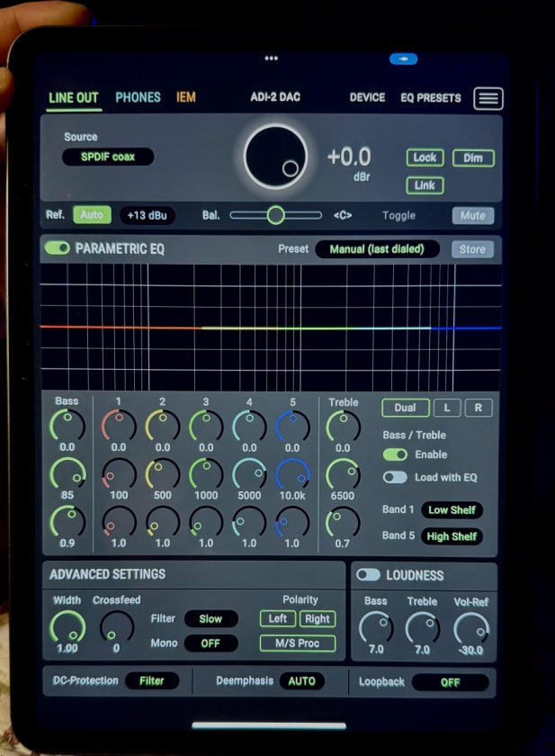Open the EQ PRESETS menu
The width and height of the screenshot is (555, 756).
[430, 98]
